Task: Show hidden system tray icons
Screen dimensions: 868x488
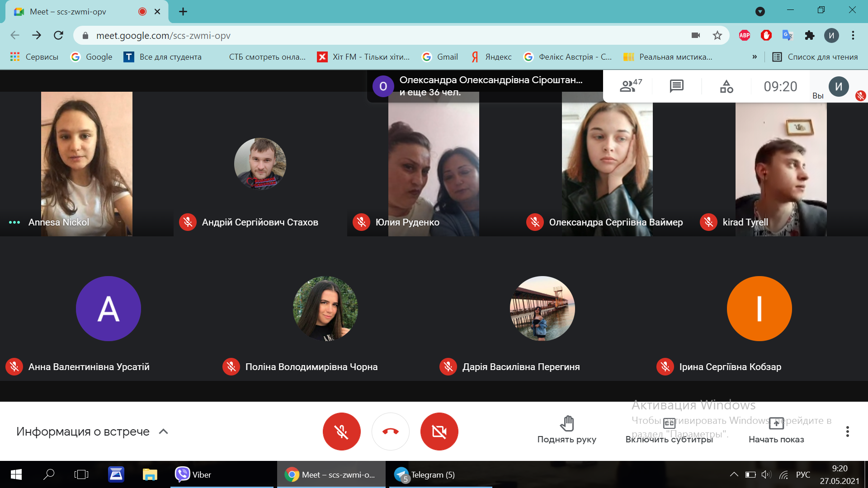Action: point(734,474)
